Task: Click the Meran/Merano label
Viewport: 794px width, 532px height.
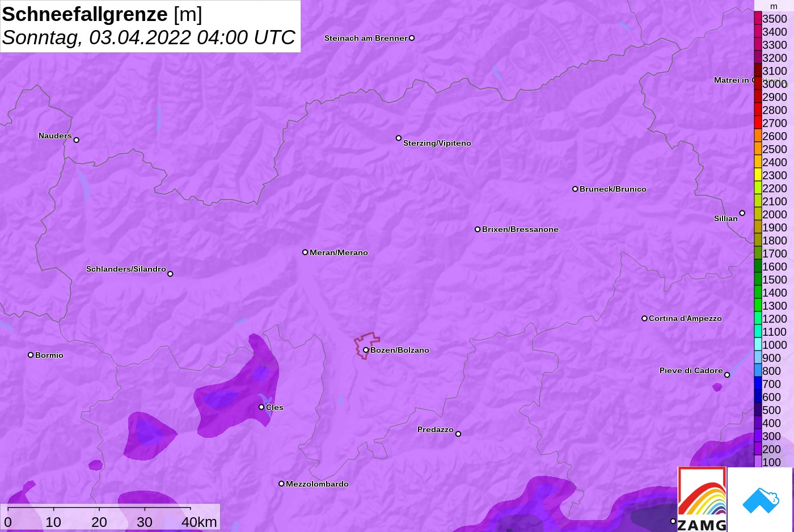Action: point(339,252)
